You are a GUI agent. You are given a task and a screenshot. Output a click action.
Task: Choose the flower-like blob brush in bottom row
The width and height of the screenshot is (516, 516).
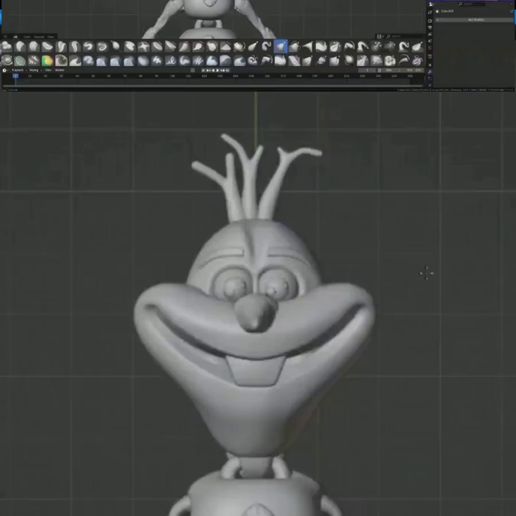pos(390,61)
